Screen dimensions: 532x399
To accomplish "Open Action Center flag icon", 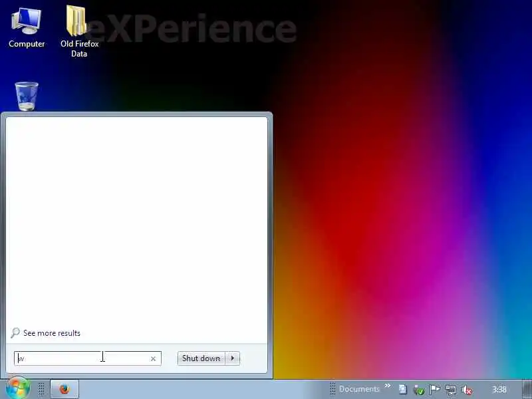I will (435, 390).
